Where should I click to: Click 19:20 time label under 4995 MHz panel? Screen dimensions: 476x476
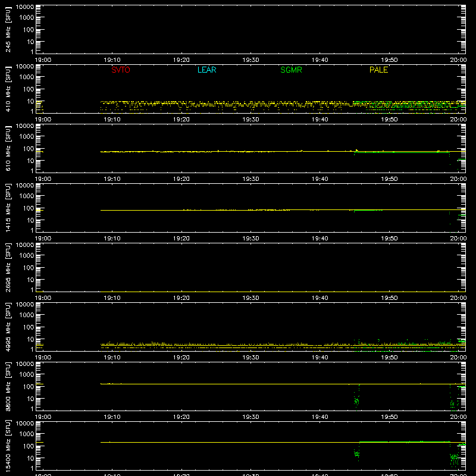(181, 358)
